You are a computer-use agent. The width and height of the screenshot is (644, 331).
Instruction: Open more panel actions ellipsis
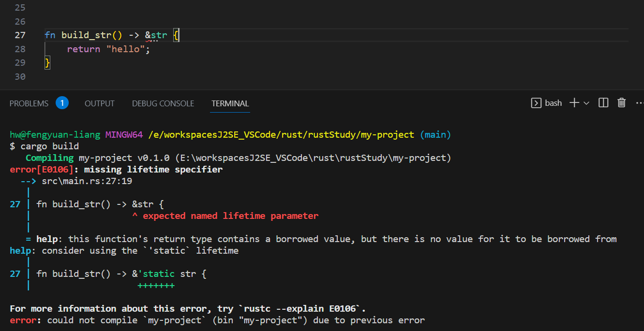click(x=639, y=103)
